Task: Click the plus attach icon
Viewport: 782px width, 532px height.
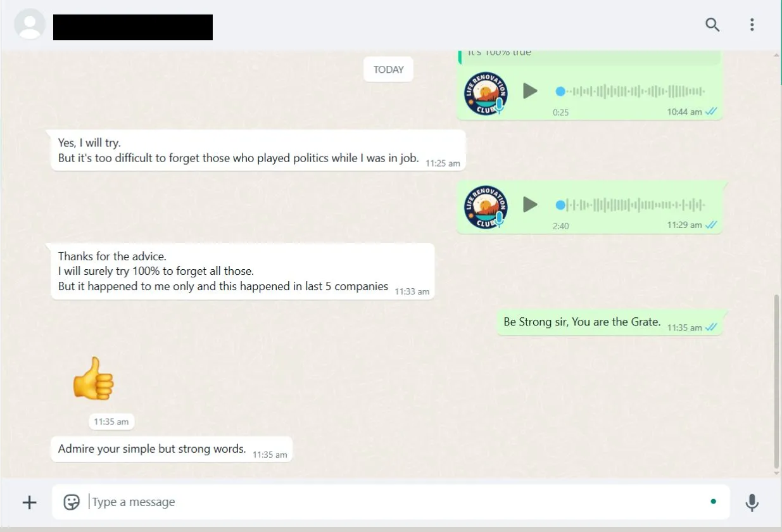Action: [x=29, y=502]
